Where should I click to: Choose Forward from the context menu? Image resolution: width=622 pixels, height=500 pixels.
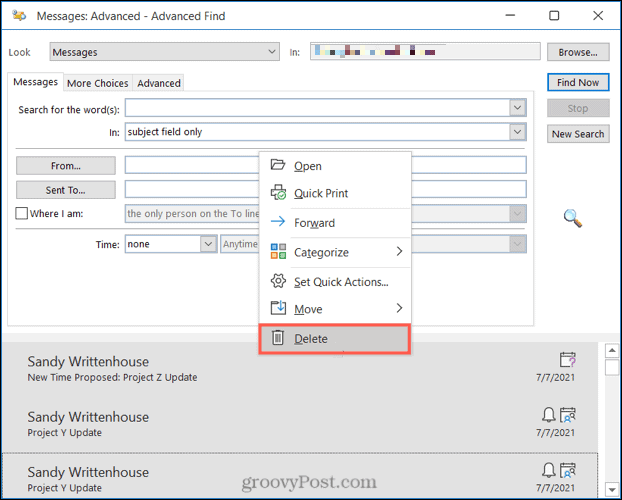(335, 223)
